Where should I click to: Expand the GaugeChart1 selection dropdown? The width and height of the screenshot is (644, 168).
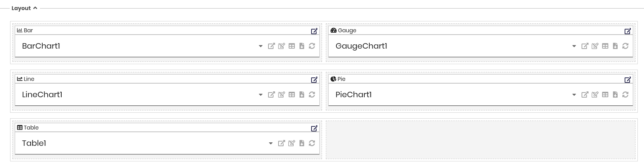[x=574, y=46]
